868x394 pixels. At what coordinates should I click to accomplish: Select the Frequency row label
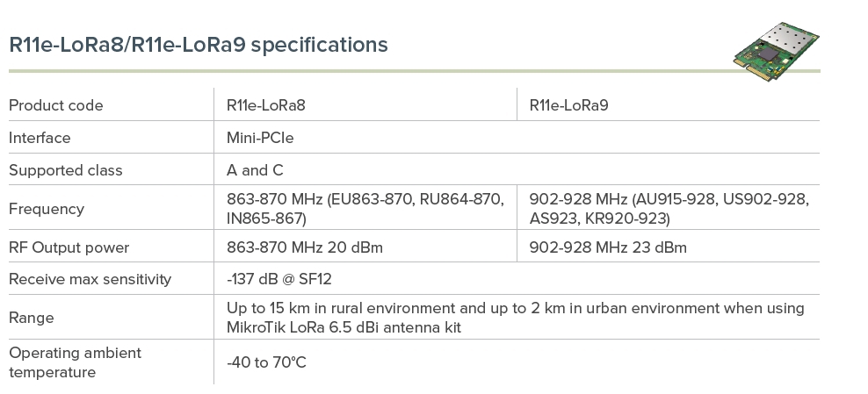pos(47,209)
